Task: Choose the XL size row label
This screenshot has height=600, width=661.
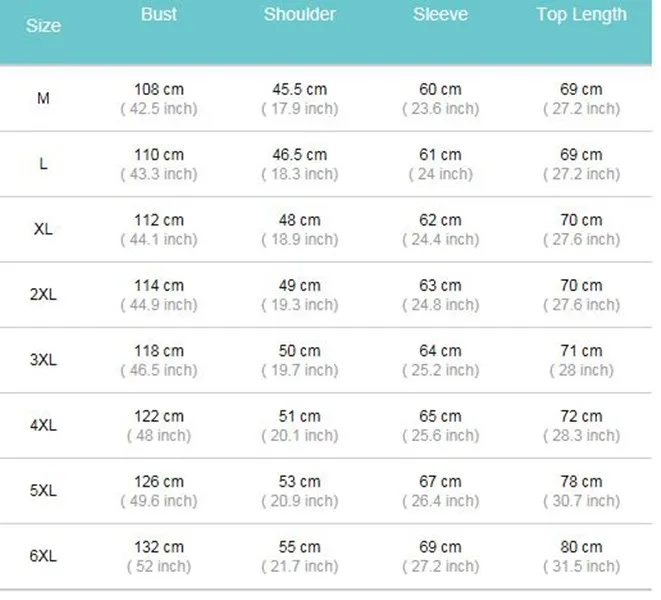Action: click(43, 229)
